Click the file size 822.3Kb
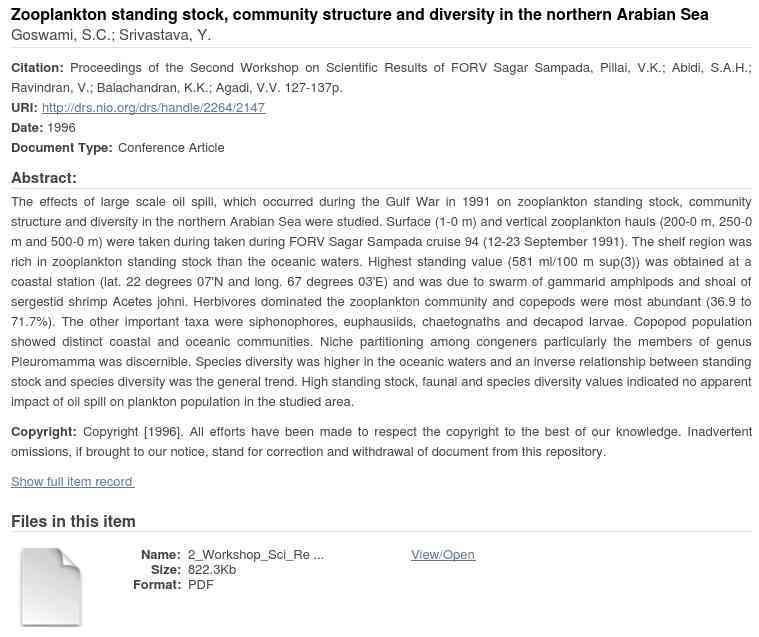759x637 pixels. (212, 570)
